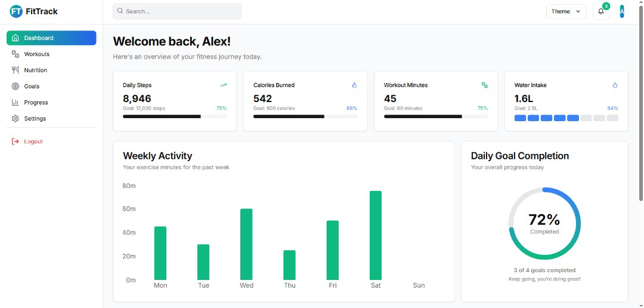
Task: Go to the Workouts page
Action: tap(51, 54)
